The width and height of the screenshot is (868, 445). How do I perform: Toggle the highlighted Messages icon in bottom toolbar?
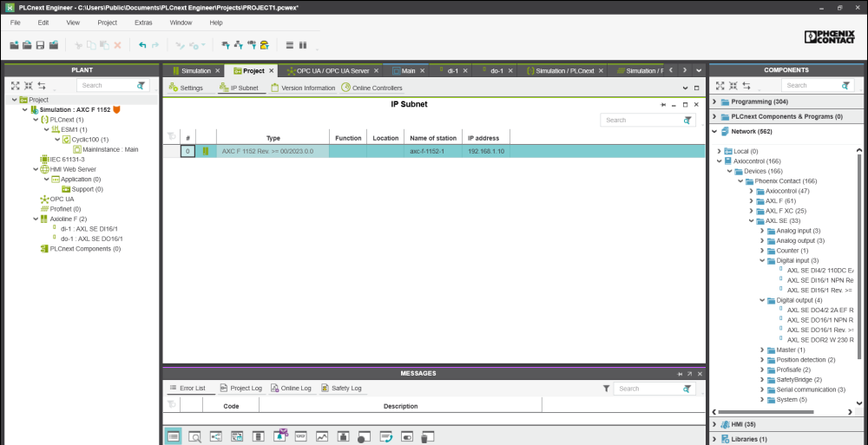174,436
